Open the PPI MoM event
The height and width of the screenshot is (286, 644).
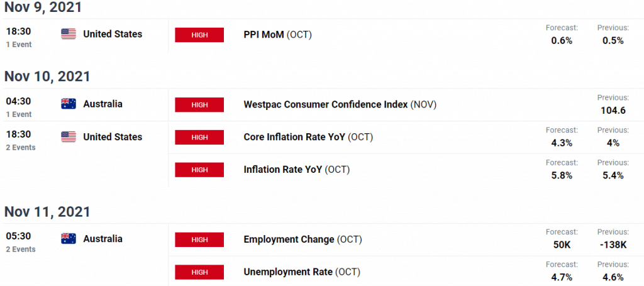(277, 35)
